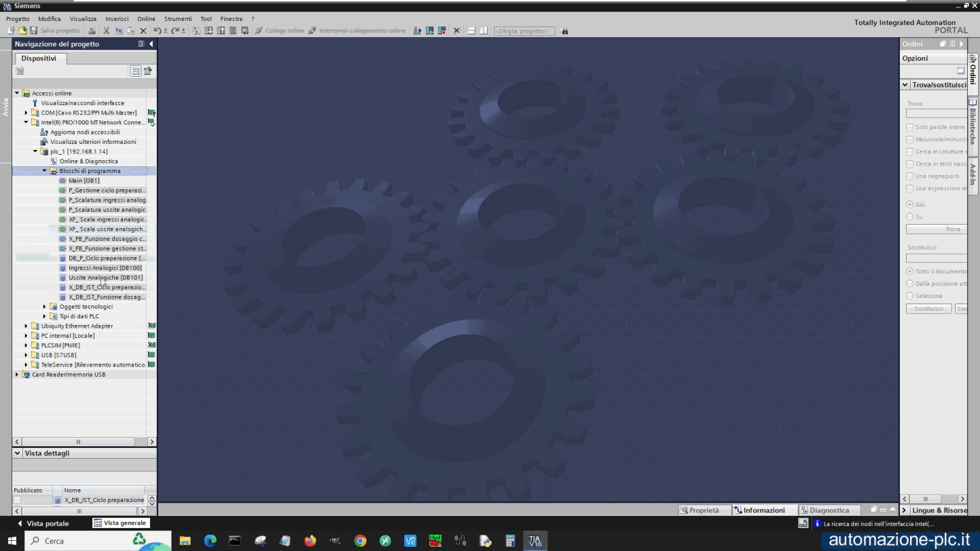This screenshot has width=980, height=551.
Task: Click the open project folder icon
Action: (x=22, y=31)
